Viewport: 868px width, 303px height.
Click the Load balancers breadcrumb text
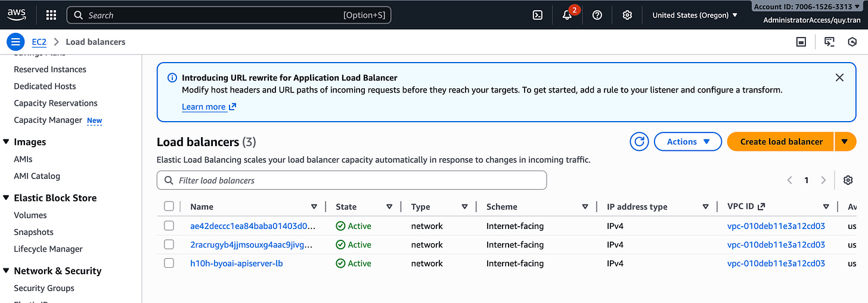click(x=95, y=42)
